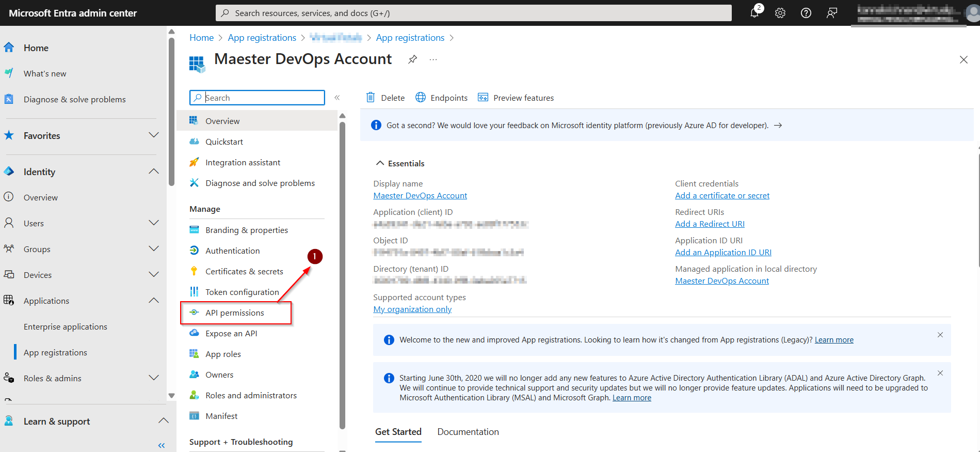Pin the Maester DevOps Account page
Screen dimensions: 980x452
coord(412,59)
